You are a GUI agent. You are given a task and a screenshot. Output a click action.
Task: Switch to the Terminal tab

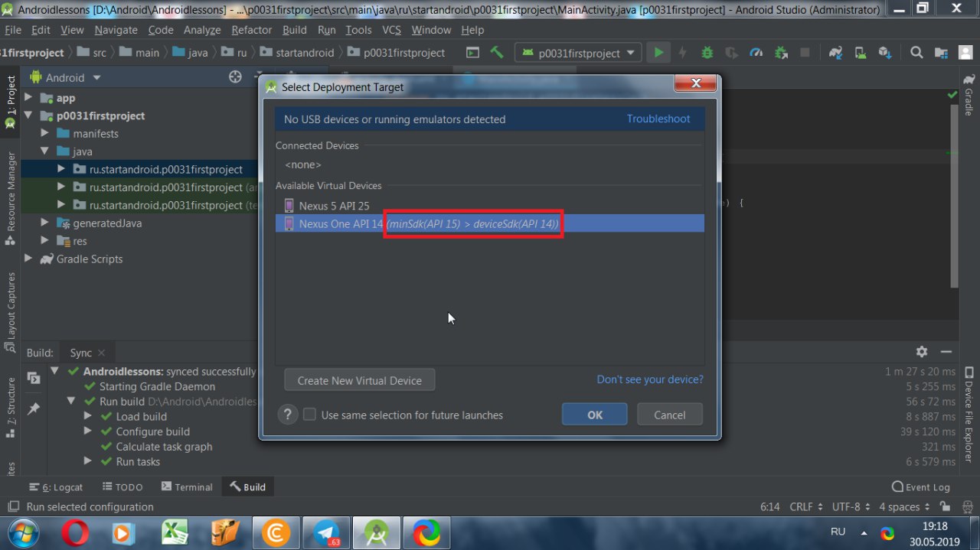187,487
